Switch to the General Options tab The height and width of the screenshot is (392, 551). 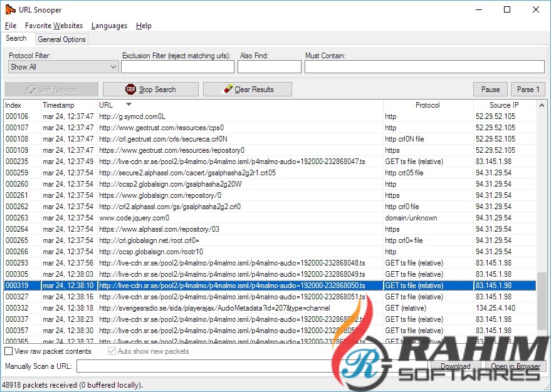point(61,39)
